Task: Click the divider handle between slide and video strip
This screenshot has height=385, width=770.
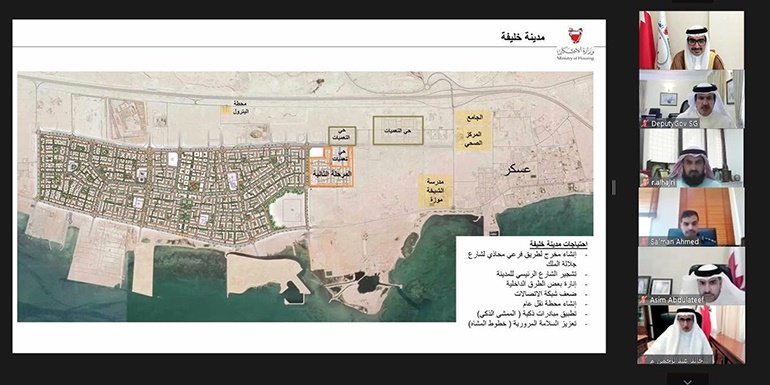Action: [x=613, y=187]
